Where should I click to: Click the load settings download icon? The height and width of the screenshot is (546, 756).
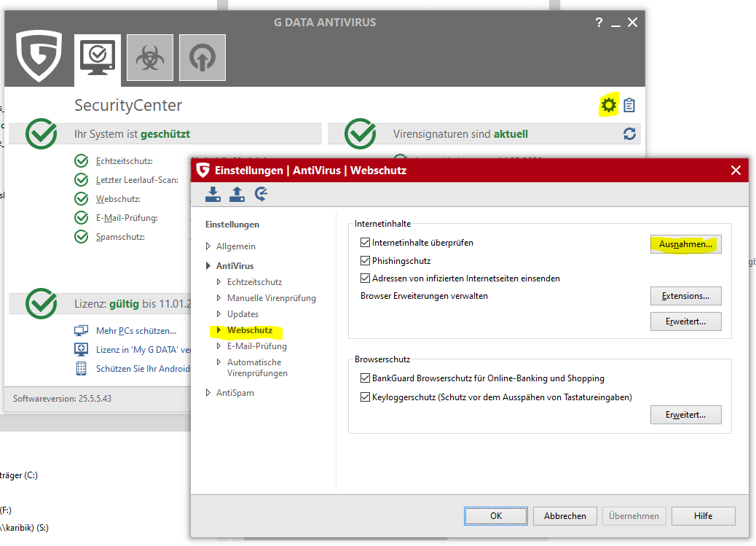213,194
